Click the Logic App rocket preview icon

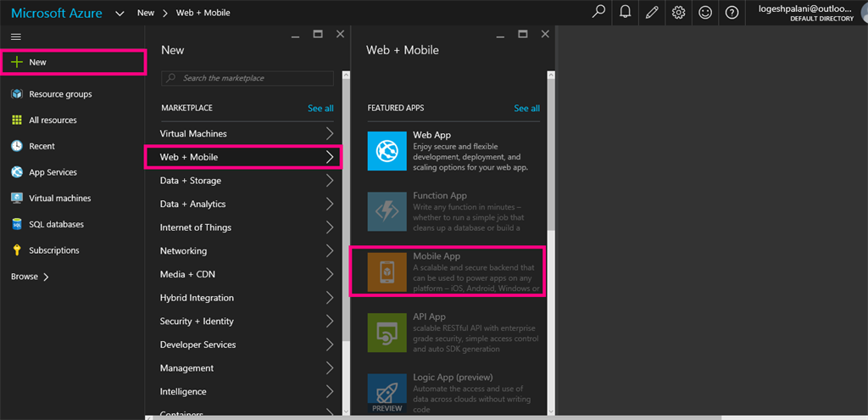[387, 394]
